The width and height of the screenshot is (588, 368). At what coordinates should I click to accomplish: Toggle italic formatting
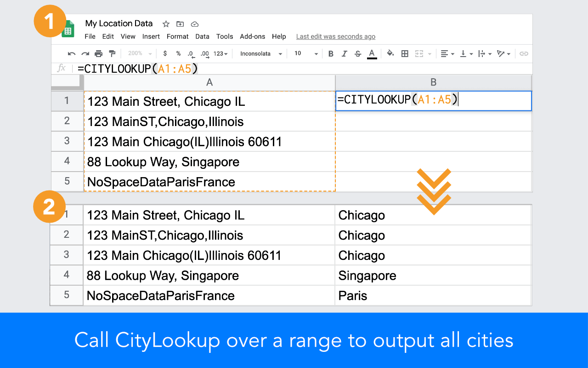pos(344,54)
